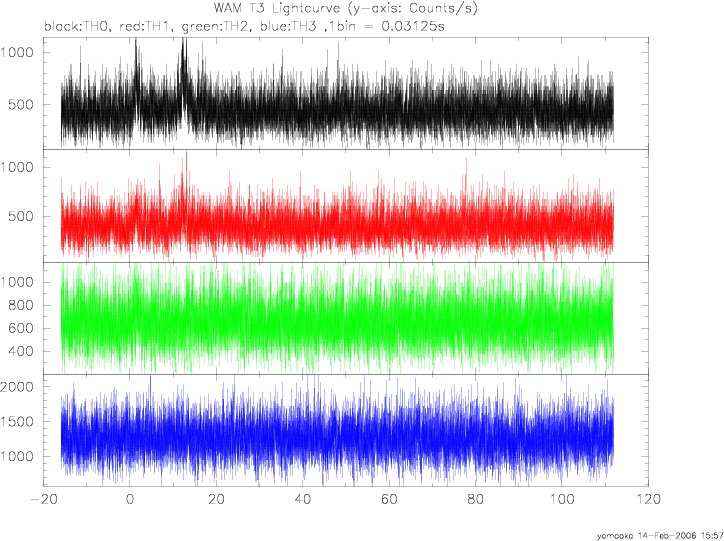Click the "600" y-axis label

[21, 329]
